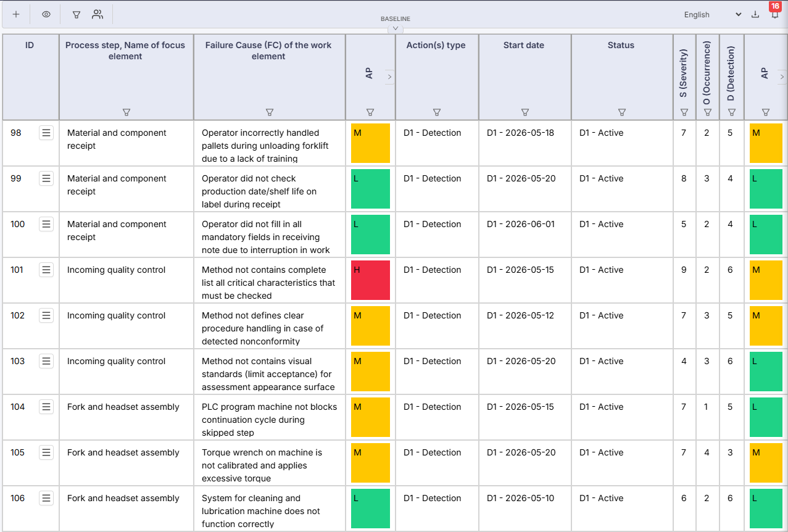Viewport: 788px width, 532px height.
Task: Toggle the eye visibility icon in toolbar
Action: (46, 14)
